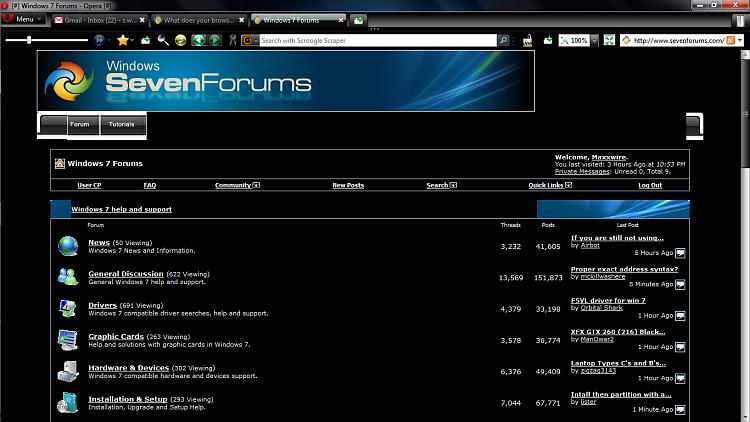Click the Log Out link
Viewport: 750px width, 422px height.
click(650, 185)
